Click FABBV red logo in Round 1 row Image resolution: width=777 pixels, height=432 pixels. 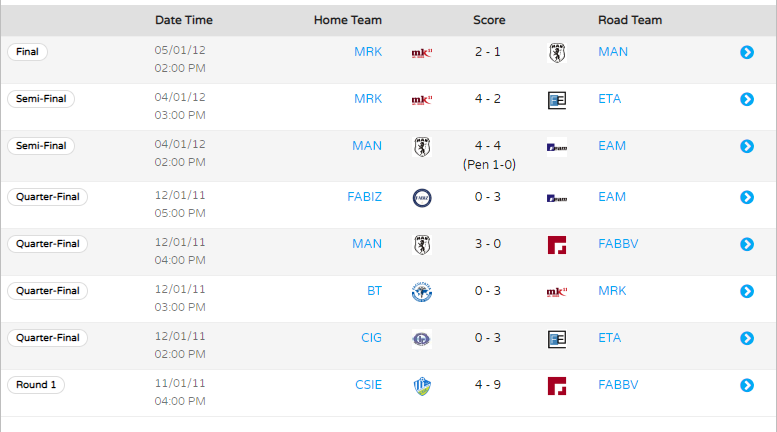[557, 386]
